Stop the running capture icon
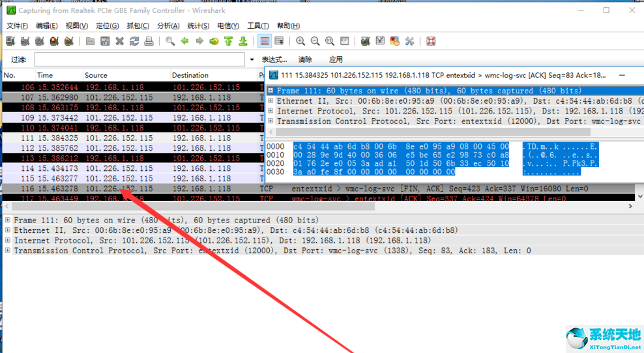Image resolution: width=644 pixels, height=353 pixels. (x=54, y=41)
